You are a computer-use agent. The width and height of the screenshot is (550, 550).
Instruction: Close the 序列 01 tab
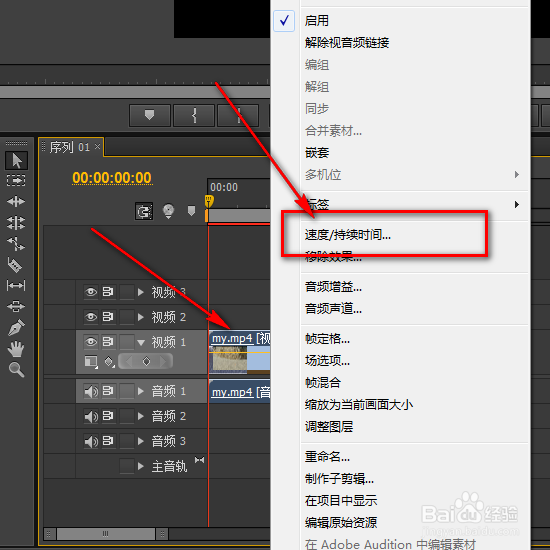click(98, 147)
